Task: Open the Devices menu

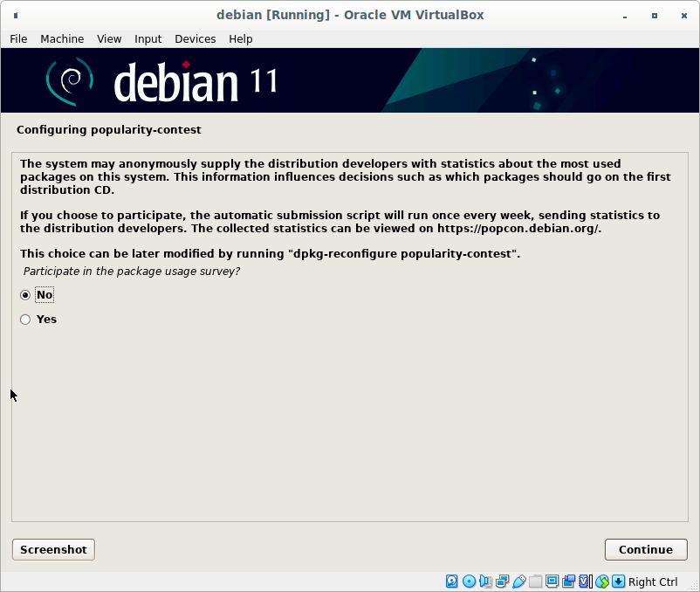Action: (x=195, y=38)
